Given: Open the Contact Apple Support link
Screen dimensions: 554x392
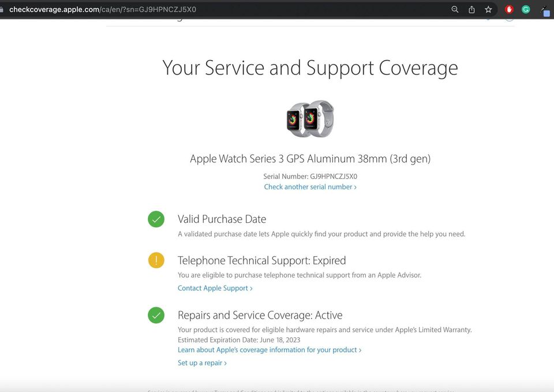Looking at the screenshot, I should tap(215, 288).
